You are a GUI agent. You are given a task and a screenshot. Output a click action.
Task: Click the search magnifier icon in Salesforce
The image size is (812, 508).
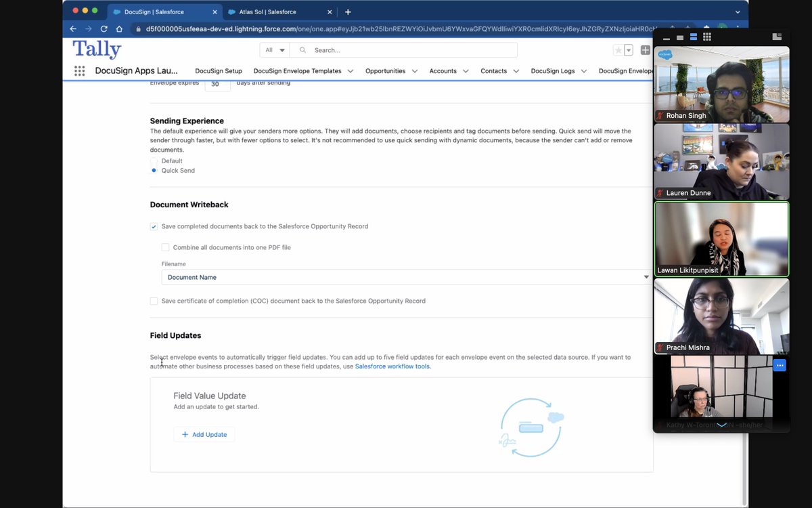click(x=302, y=50)
